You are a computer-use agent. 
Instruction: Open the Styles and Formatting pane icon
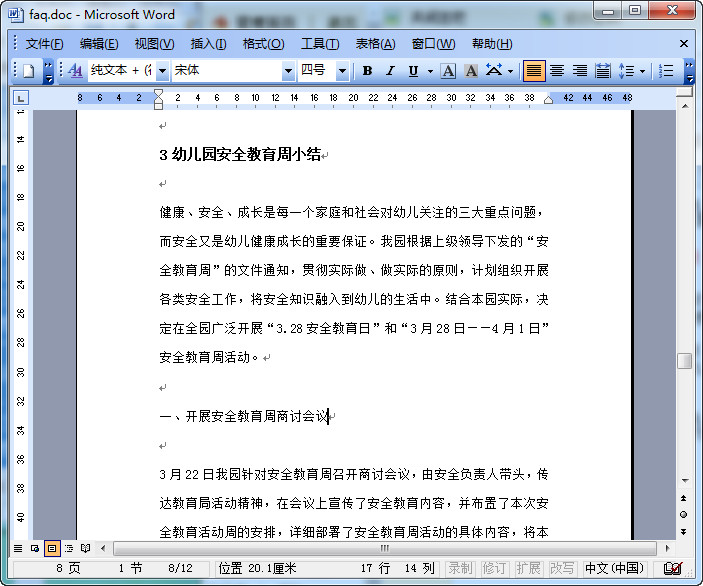(75, 71)
